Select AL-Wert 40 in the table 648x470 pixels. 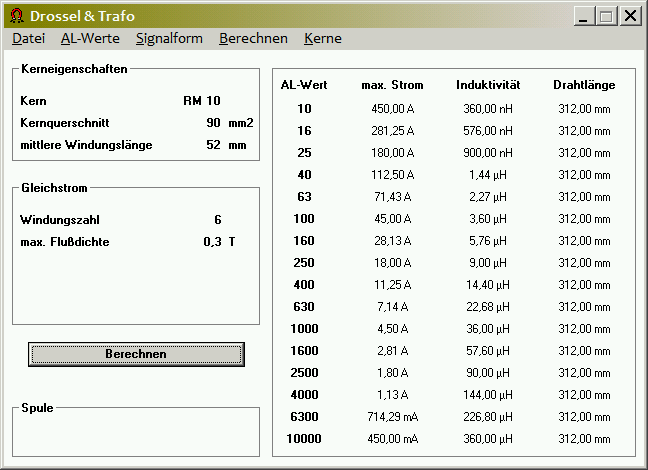click(304, 174)
